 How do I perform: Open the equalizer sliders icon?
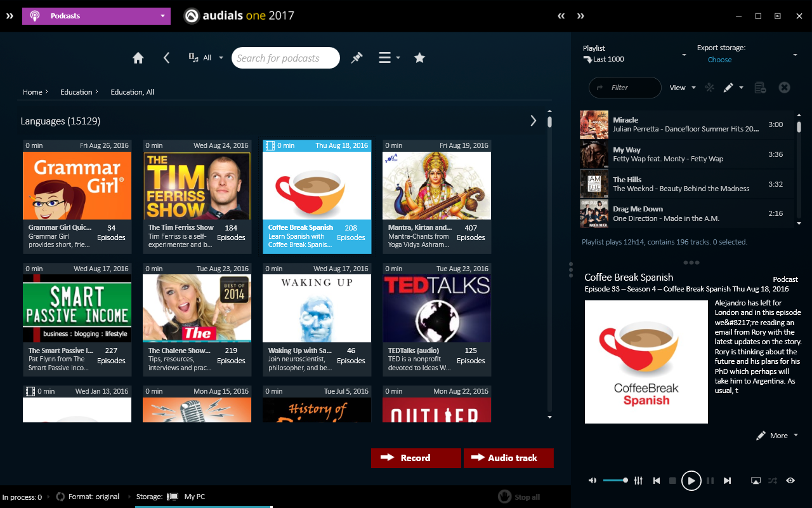coord(639,481)
